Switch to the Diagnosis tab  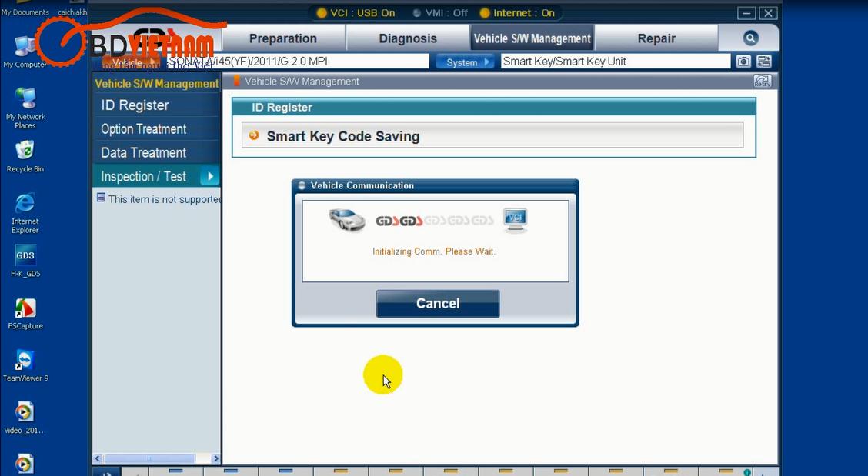[x=408, y=38]
